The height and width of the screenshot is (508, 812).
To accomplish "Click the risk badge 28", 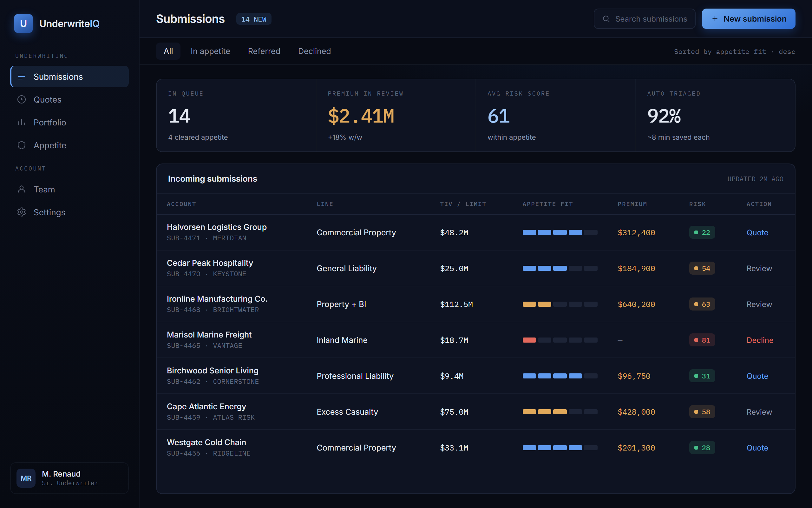I will tap(702, 448).
